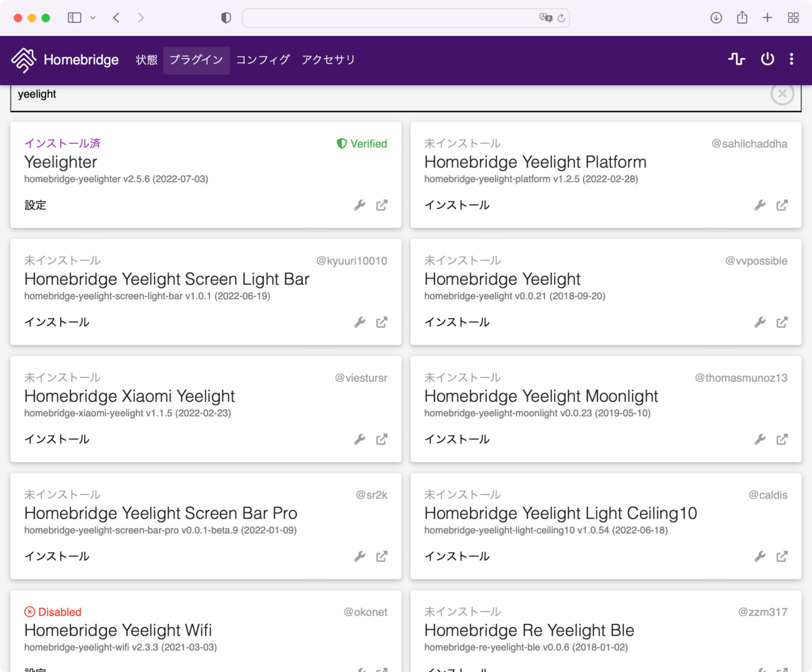812x672 pixels.
Task: Open external link icon on Yeelight Platform card
Action: click(782, 205)
